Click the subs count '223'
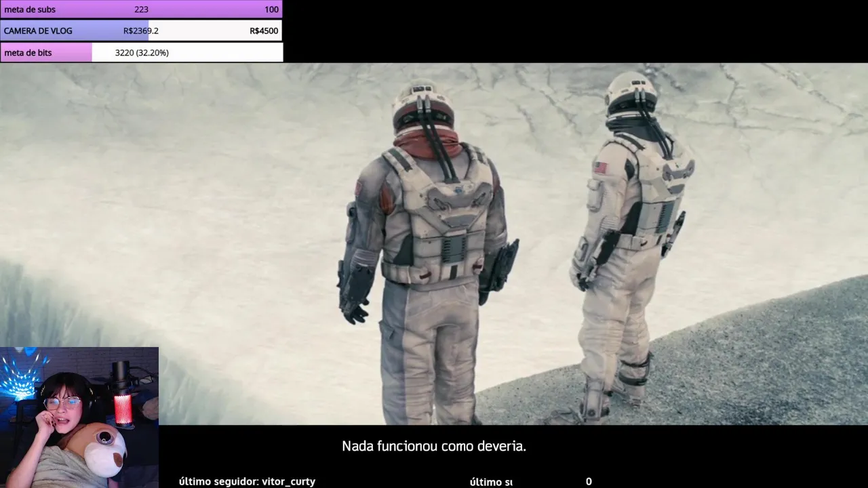The width and height of the screenshot is (868, 488). tap(141, 9)
